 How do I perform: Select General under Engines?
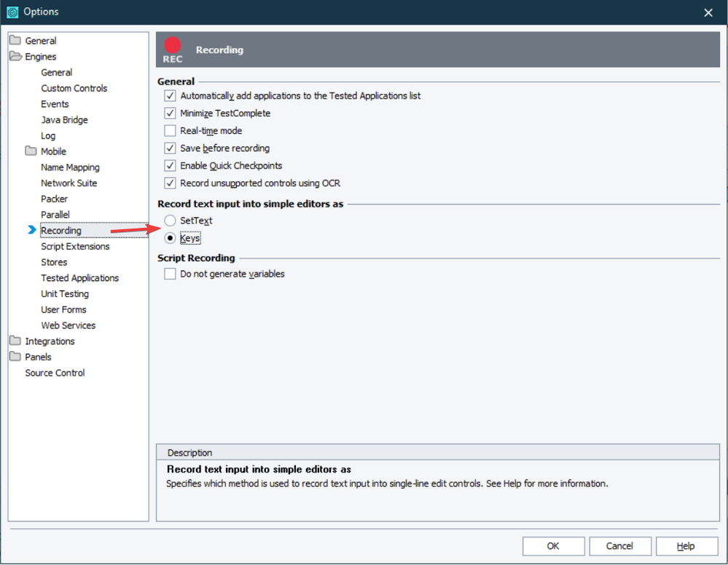(x=56, y=72)
